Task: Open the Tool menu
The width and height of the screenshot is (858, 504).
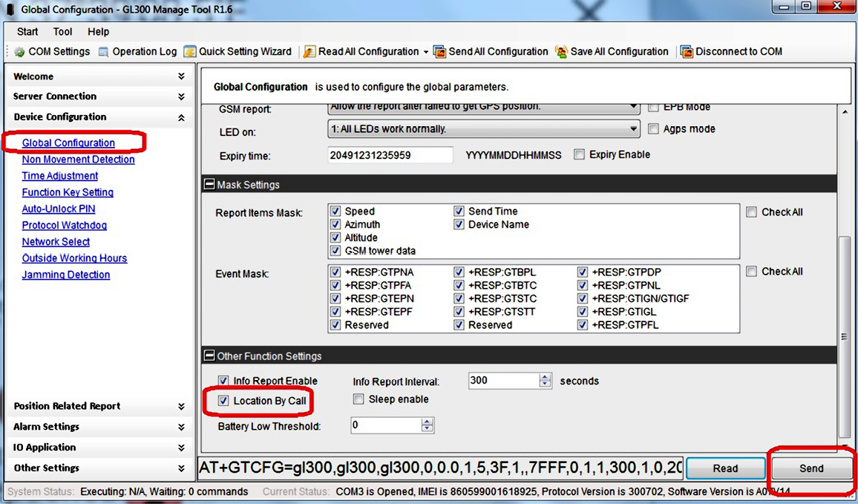Action: click(63, 32)
